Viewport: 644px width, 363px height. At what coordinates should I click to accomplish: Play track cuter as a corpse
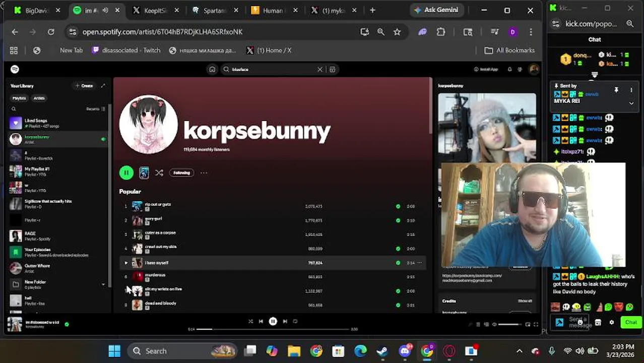[272, 234]
